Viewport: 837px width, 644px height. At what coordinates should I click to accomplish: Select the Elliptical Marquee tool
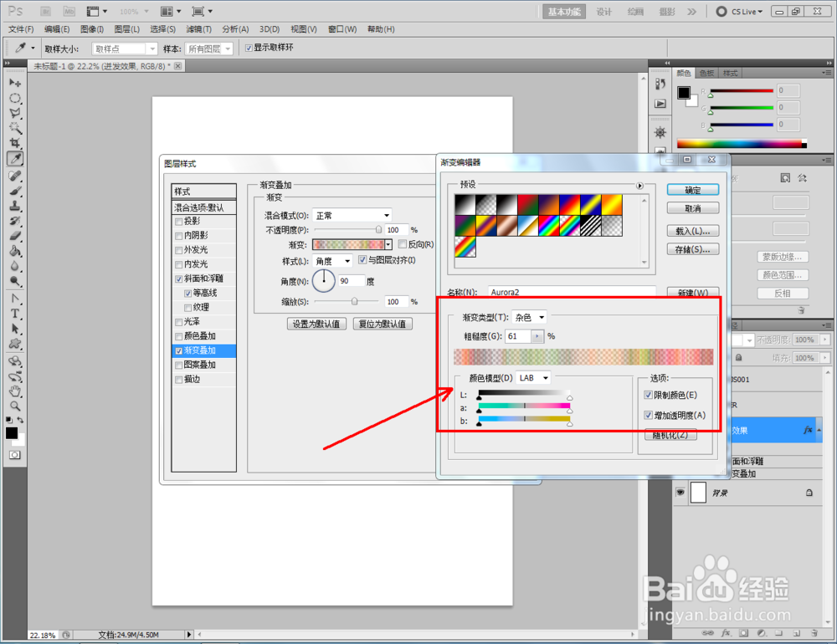[x=15, y=98]
